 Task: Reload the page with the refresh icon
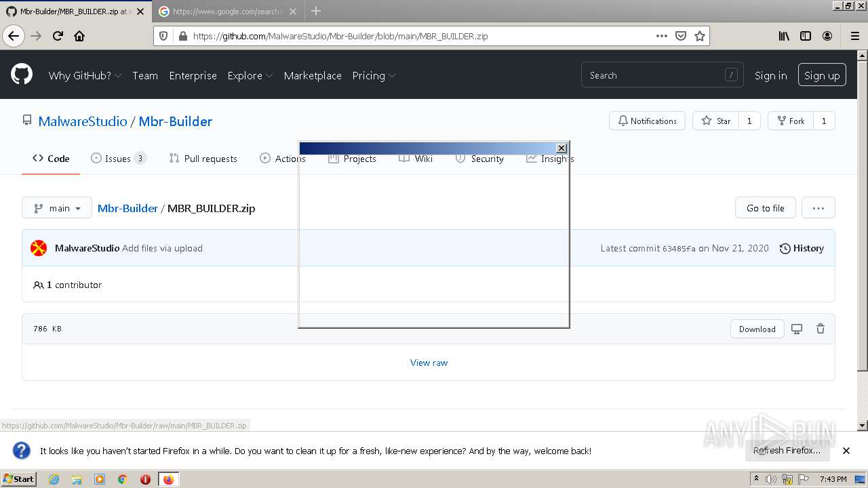pos(58,36)
